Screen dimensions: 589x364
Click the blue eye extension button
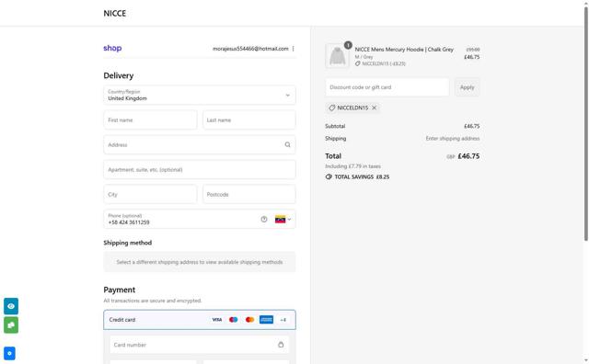point(11,306)
